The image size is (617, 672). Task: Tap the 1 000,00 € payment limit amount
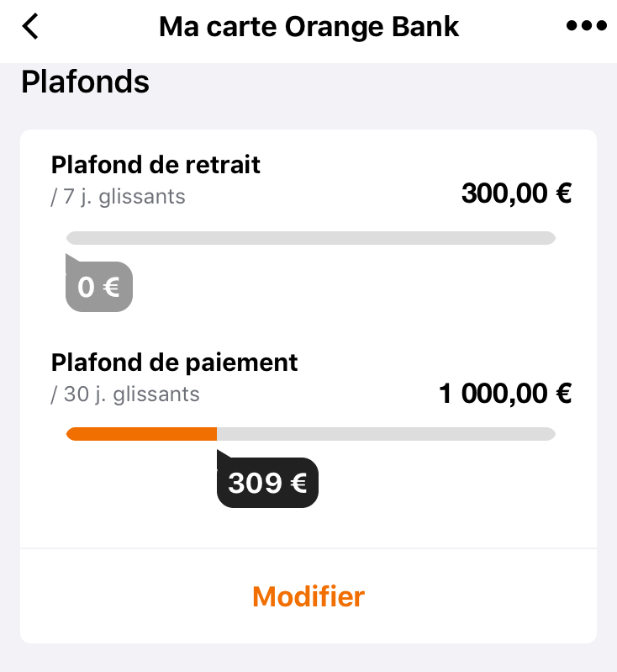point(505,393)
